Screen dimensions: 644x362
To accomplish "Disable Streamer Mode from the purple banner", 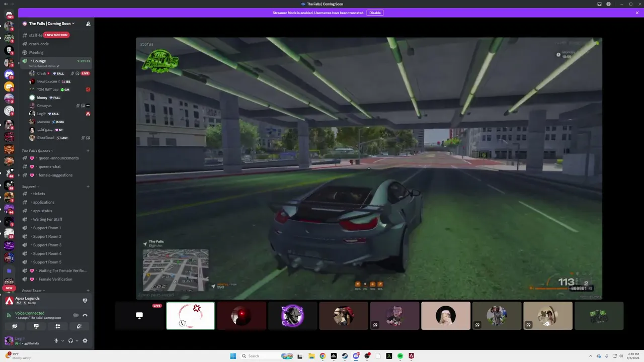I will tap(375, 13).
